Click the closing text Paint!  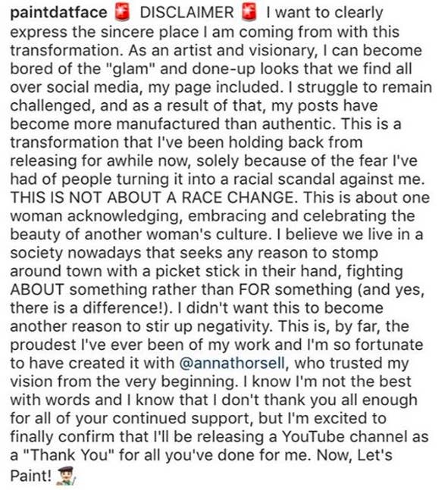(30, 476)
